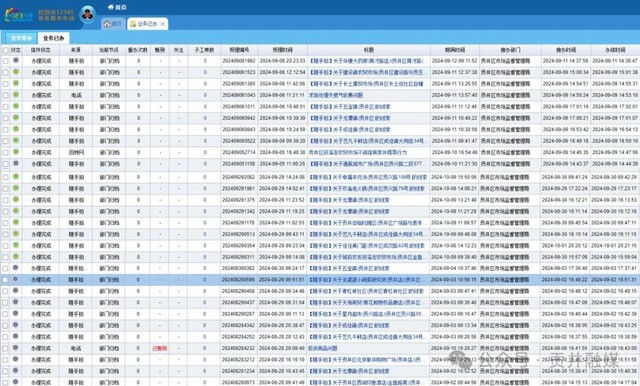
Task: Click green status icon for 2024-09-29 11:23:52 row
Action: click(16, 200)
